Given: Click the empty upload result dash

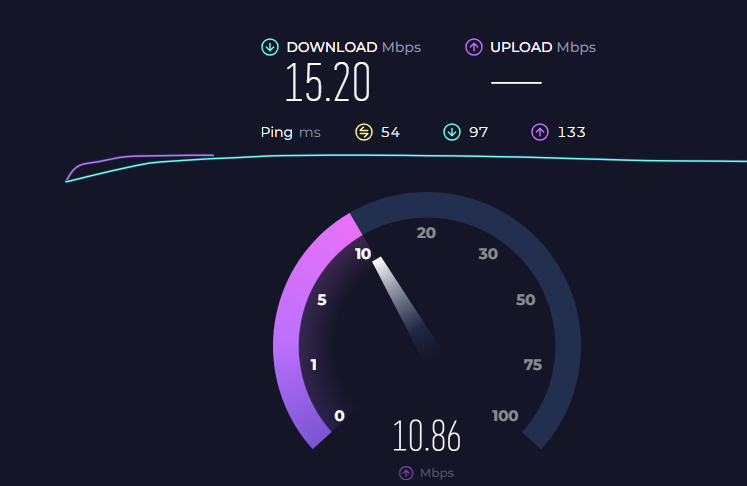Looking at the screenshot, I should [516, 82].
